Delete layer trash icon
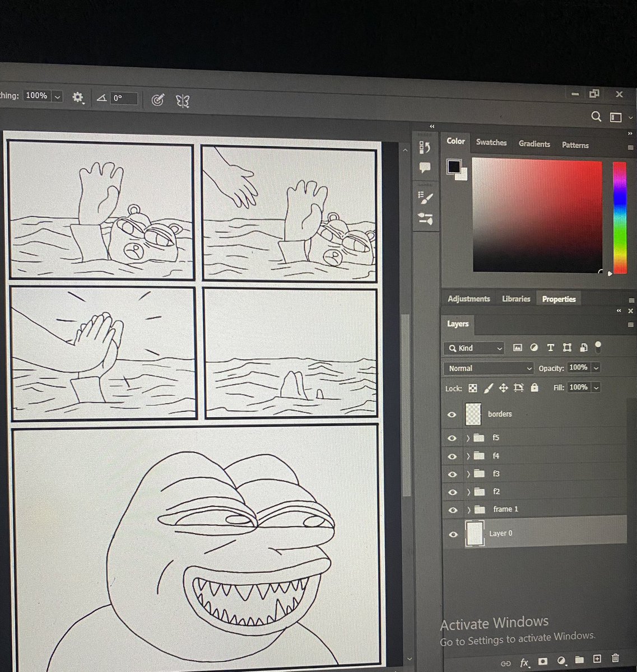The image size is (637, 672). click(x=616, y=658)
